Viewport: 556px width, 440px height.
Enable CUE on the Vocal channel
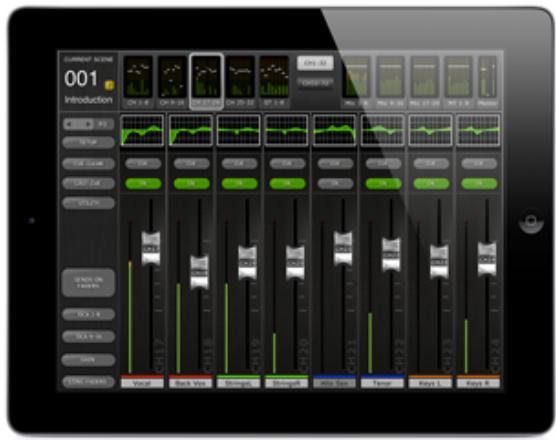[143, 163]
